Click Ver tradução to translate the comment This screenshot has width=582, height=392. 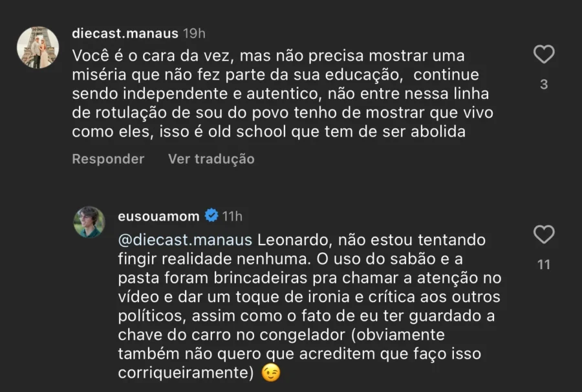tap(211, 158)
